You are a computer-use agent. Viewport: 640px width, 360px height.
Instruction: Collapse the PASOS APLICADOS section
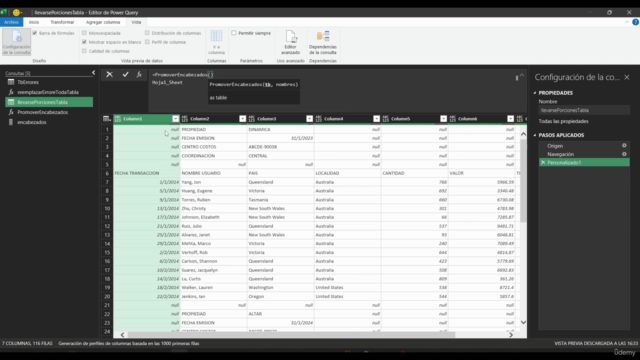click(x=535, y=135)
